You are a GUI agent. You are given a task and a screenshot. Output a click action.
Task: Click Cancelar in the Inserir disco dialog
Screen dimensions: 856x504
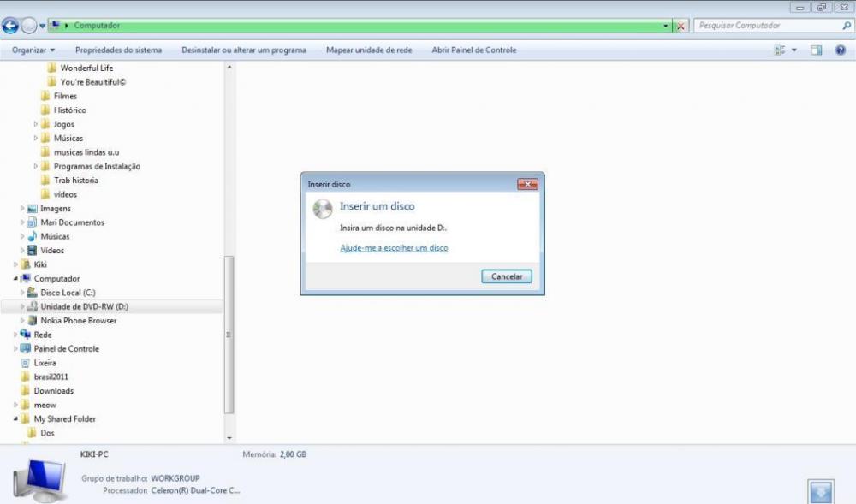pos(507,276)
